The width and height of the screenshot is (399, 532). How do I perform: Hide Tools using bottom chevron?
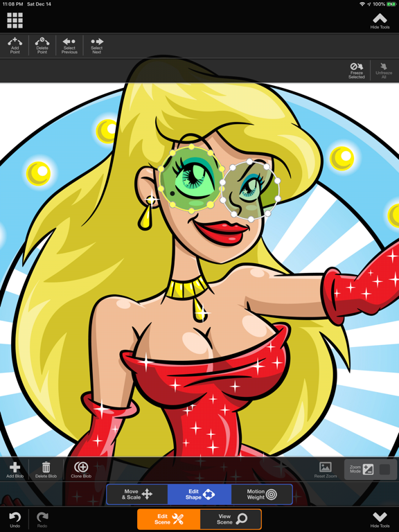(380, 520)
